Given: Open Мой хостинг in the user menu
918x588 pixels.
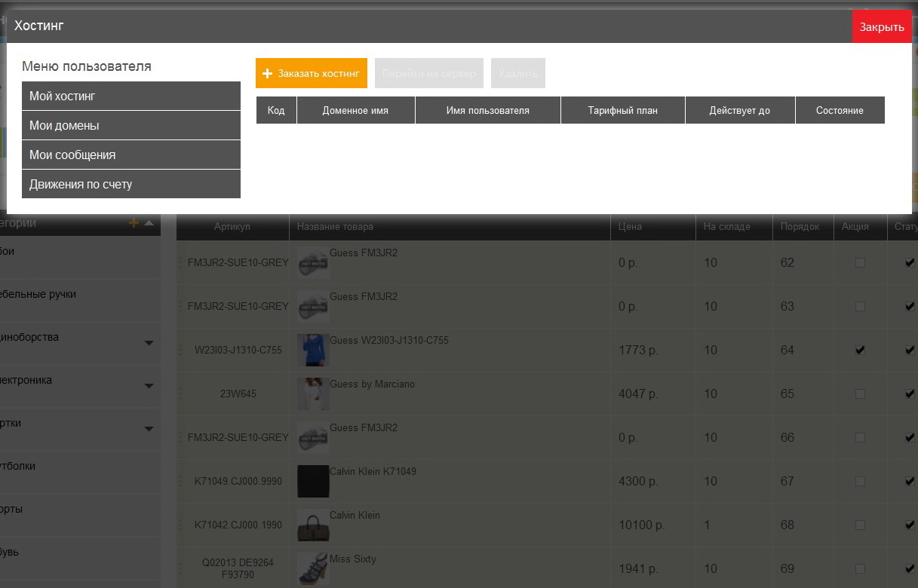Looking at the screenshot, I should coord(131,96).
